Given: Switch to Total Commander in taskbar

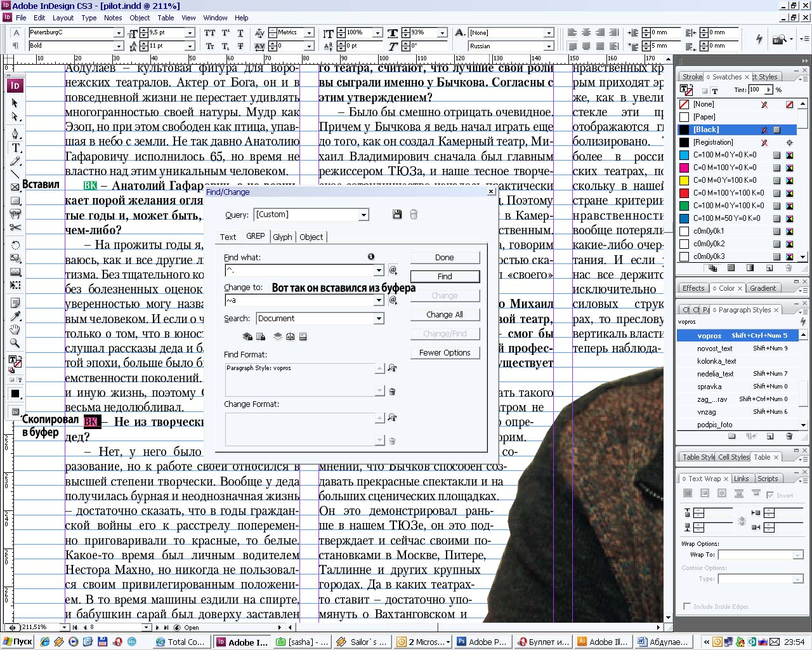Looking at the screenshot, I should 181,642.
